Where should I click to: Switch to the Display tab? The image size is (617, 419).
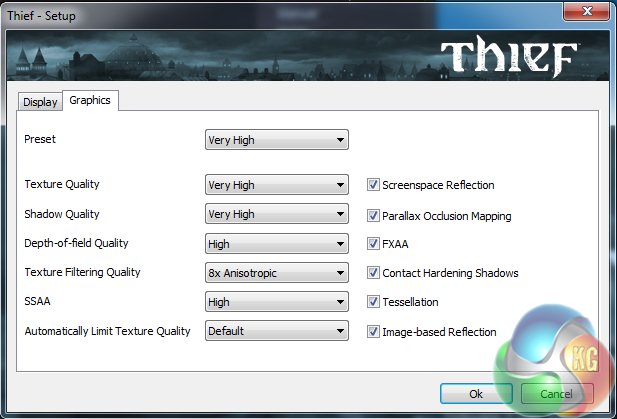[x=40, y=102]
